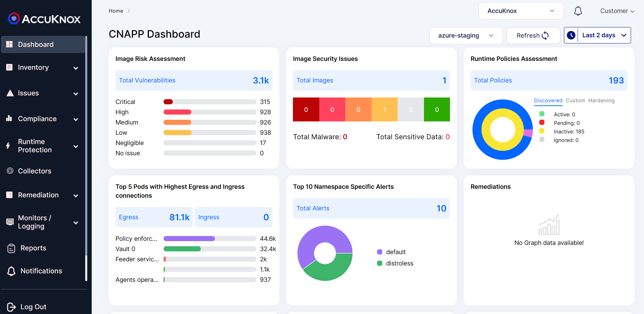
Task: Click the breadcrumb arrow after Home
Action: pos(129,11)
